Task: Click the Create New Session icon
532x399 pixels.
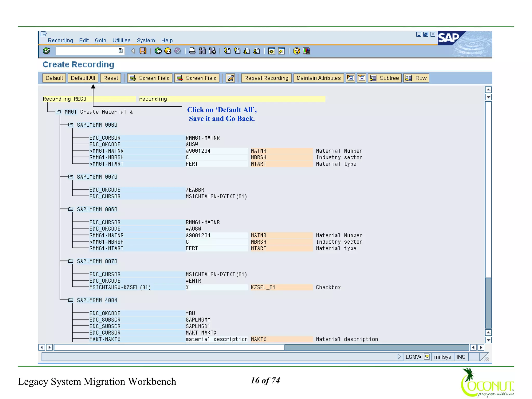Action: (x=271, y=51)
